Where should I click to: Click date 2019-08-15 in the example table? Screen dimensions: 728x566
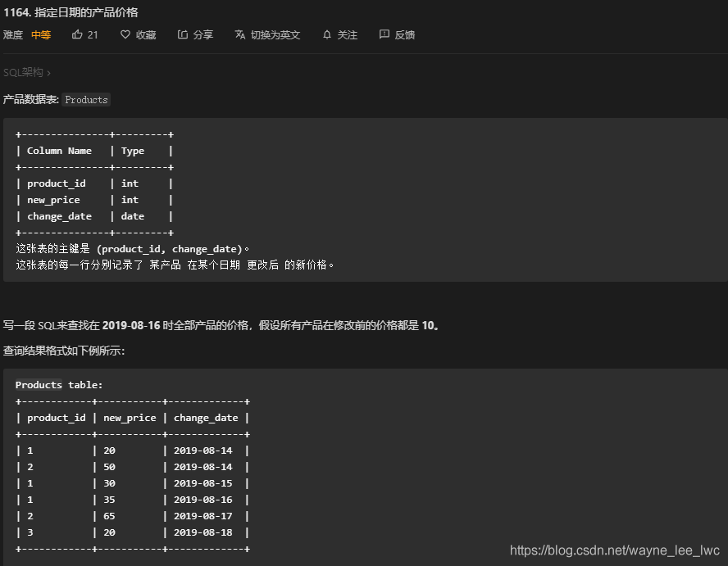202,483
